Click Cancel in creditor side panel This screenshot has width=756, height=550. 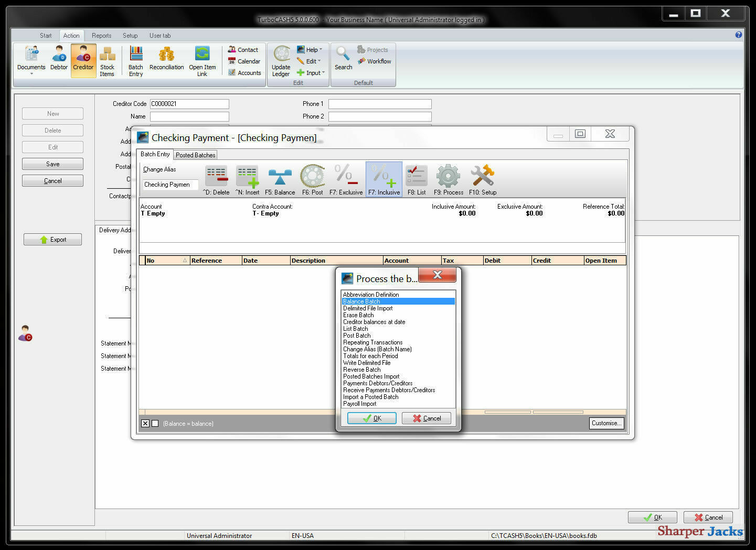point(52,181)
